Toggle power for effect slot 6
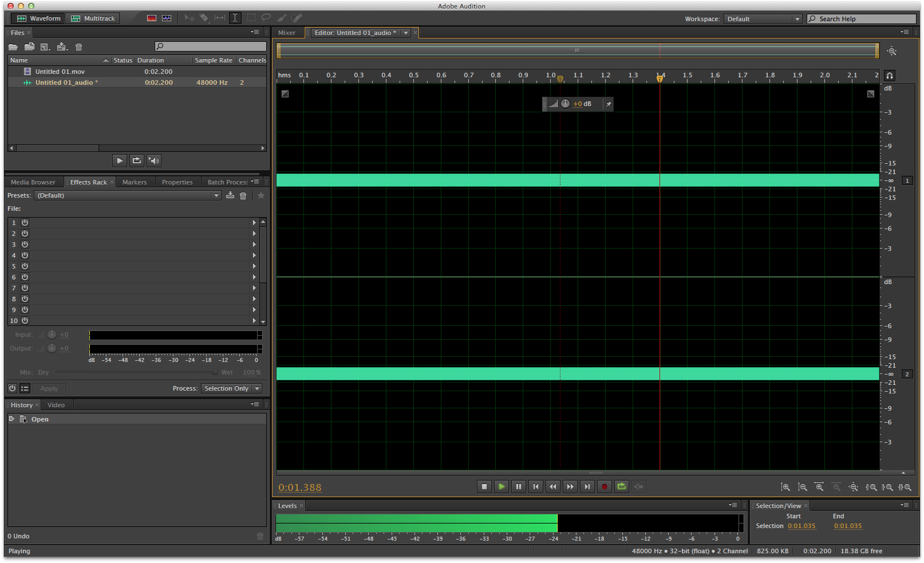Screen dimensions: 924x563 (x=25, y=277)
